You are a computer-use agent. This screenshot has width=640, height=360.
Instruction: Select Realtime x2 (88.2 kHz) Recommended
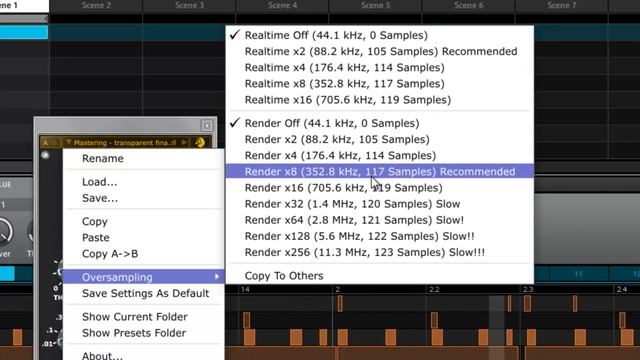coord(380,51)
